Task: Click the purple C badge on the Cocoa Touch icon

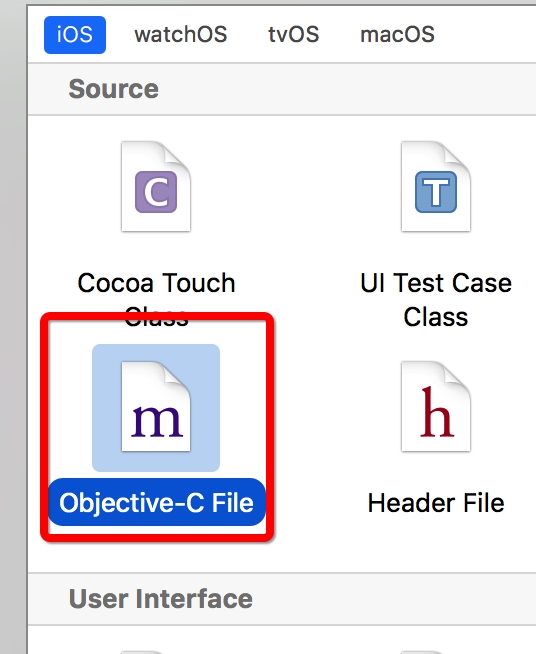Action: coord(156,192)
